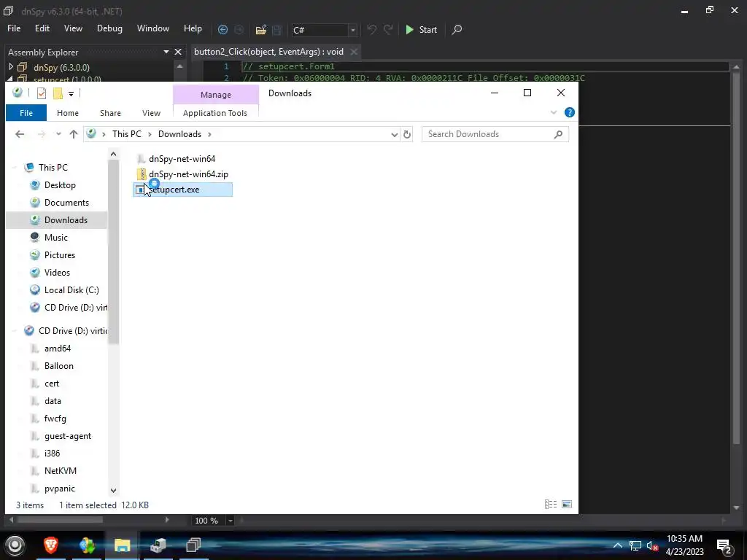Open dnSpy Debug menu
Image resolution: width=747 pixels, height=560 pixels.
point(109,28)
